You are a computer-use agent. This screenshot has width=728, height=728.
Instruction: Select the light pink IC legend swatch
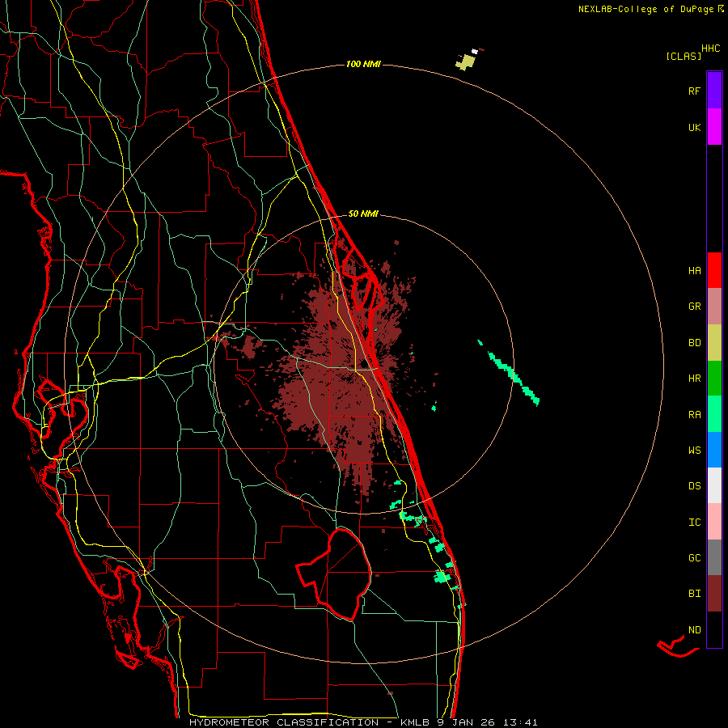pos(714,522)
